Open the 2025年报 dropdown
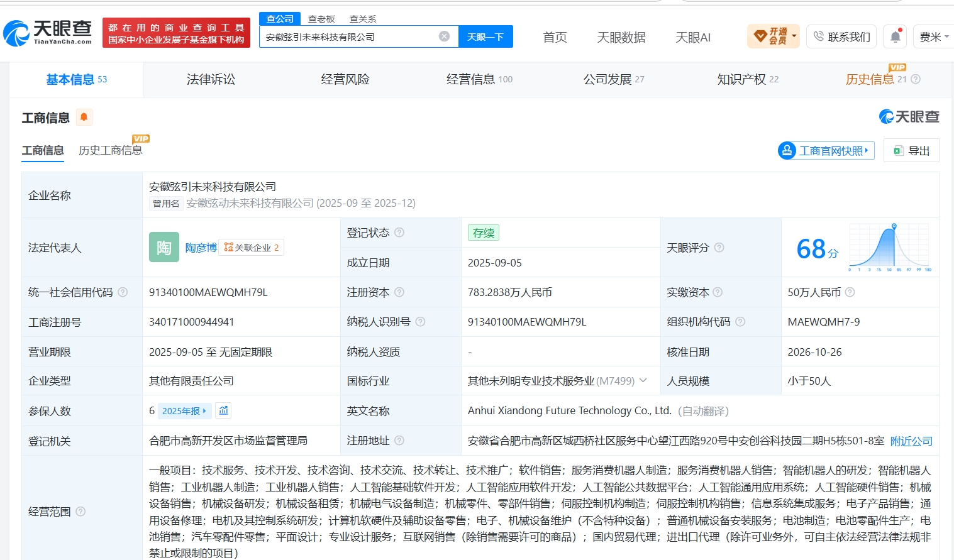 point(184,411)
